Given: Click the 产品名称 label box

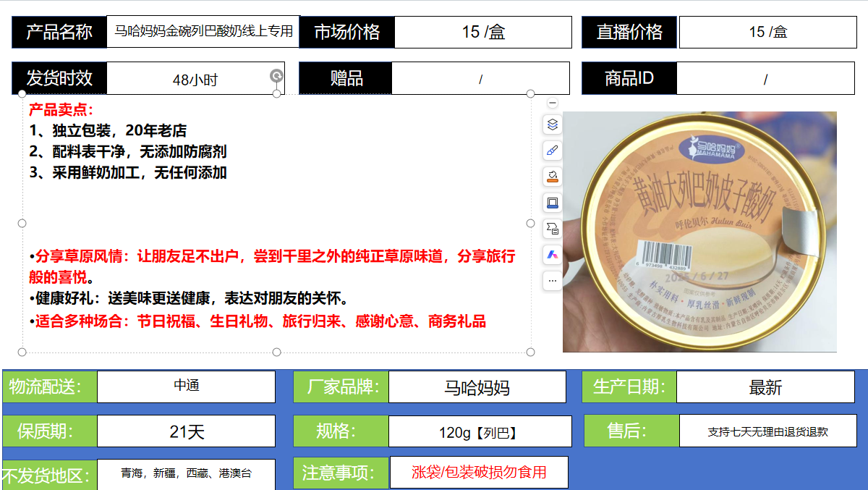Looking at the screenshot, I should 59,32.
